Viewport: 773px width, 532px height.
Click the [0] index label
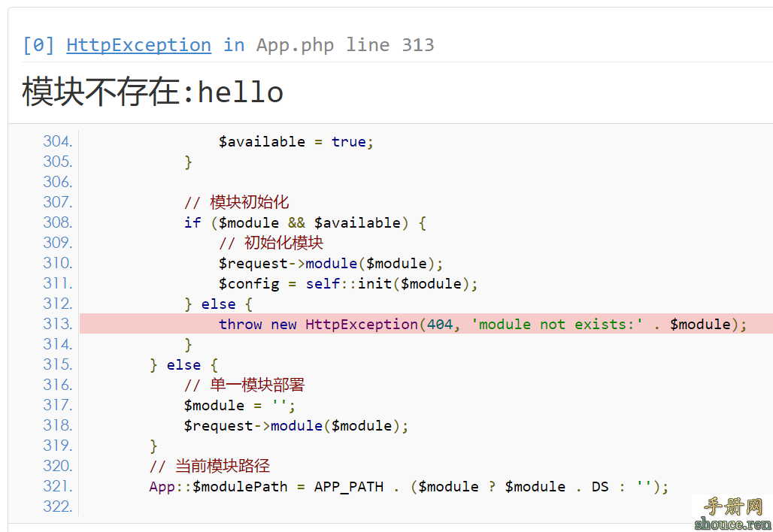pyautogui.click(x=38, y=45)
